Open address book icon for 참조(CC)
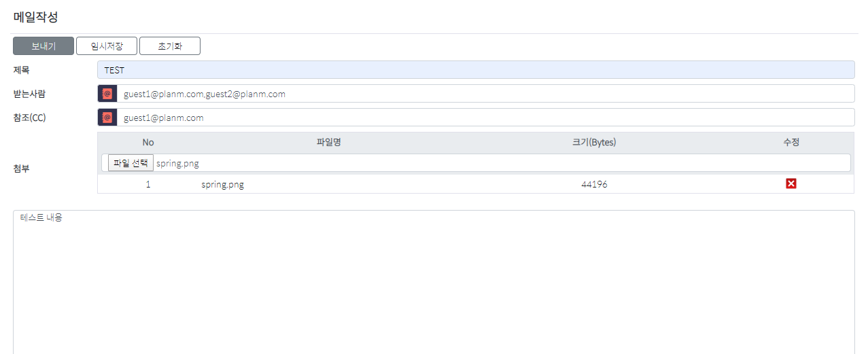Viewport: 868px width, 354px height. click(107, 118)
